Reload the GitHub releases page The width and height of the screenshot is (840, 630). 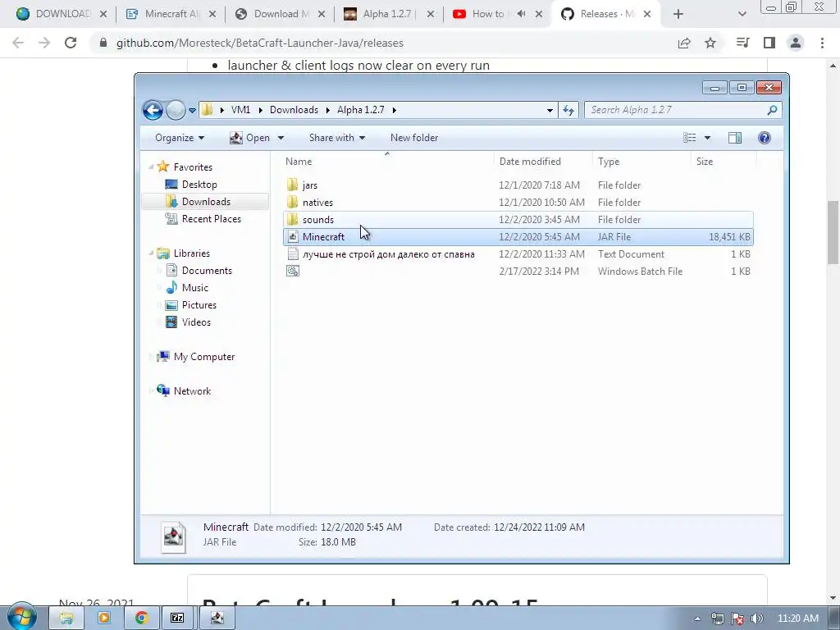(x=71, y=43)
